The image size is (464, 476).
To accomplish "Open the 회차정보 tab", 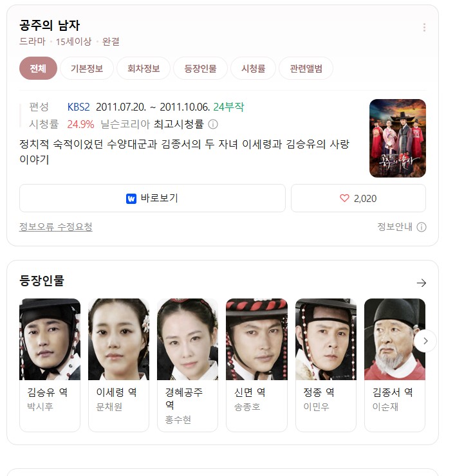I will pyautogui.click(x=144, y=68).
